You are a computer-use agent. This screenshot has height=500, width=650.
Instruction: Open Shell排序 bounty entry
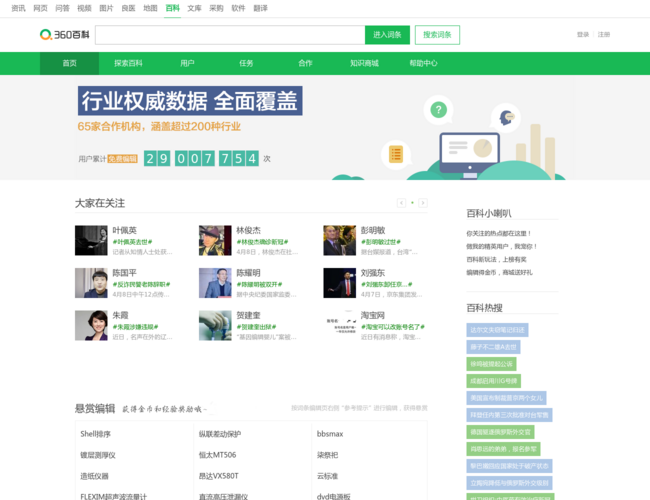pos(95,434)
